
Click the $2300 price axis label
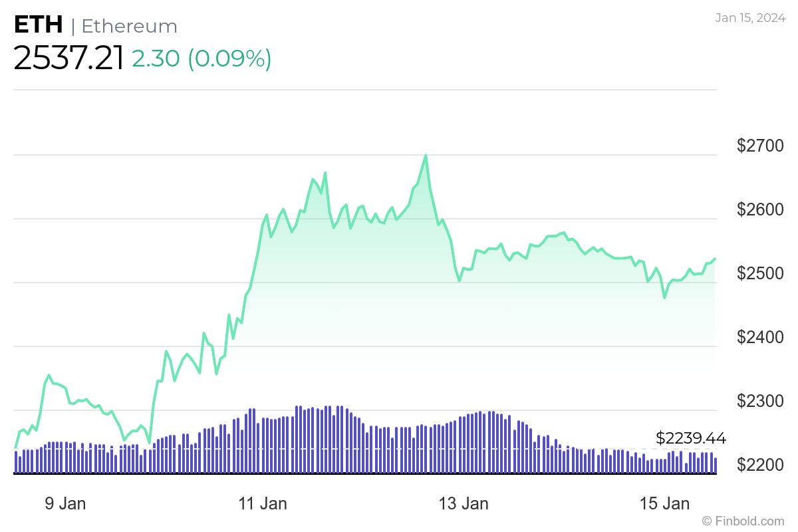coord(761,401)
